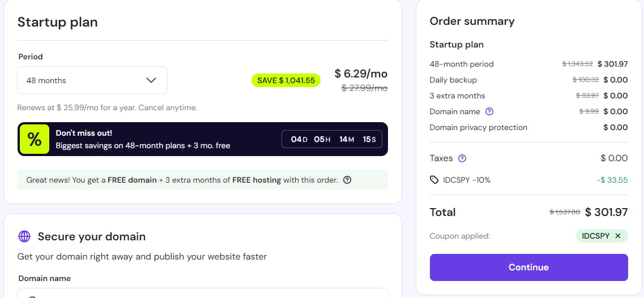Click the Don't miss out! banner text

click(84, 133)
